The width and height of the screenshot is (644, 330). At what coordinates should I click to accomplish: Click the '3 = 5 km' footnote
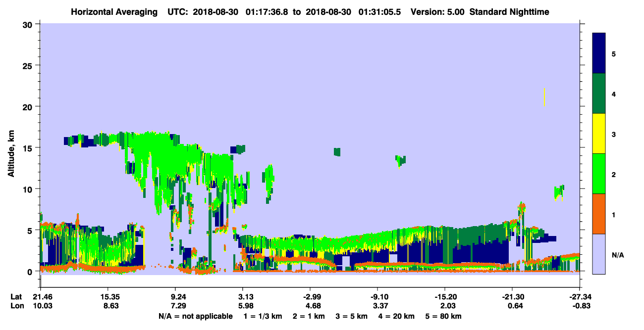[352, 316]
